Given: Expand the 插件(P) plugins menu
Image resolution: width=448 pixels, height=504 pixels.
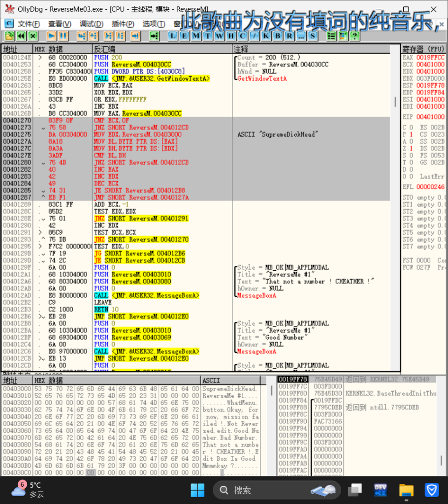Looking at the screenshot, I should click(123, 24).
